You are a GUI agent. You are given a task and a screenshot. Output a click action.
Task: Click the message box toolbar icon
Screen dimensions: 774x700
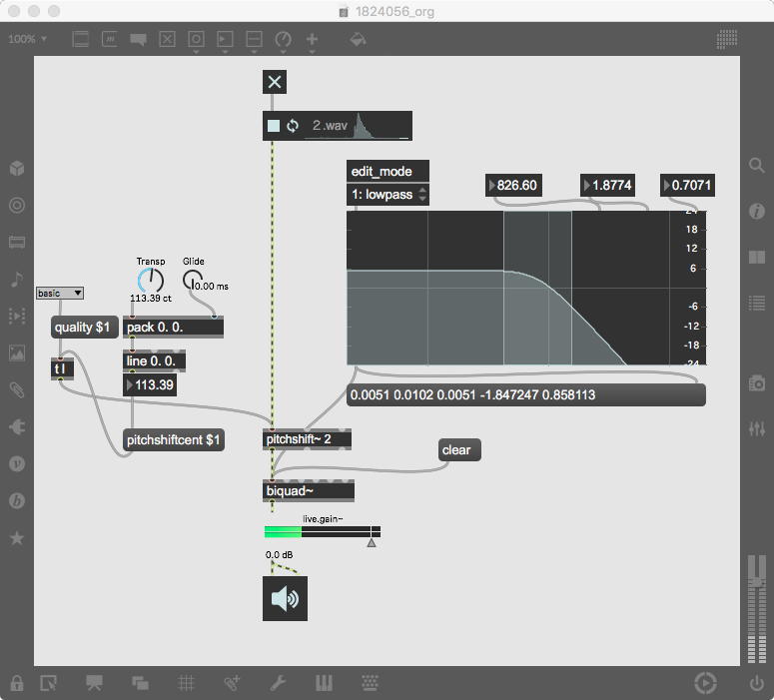point(109,39)
